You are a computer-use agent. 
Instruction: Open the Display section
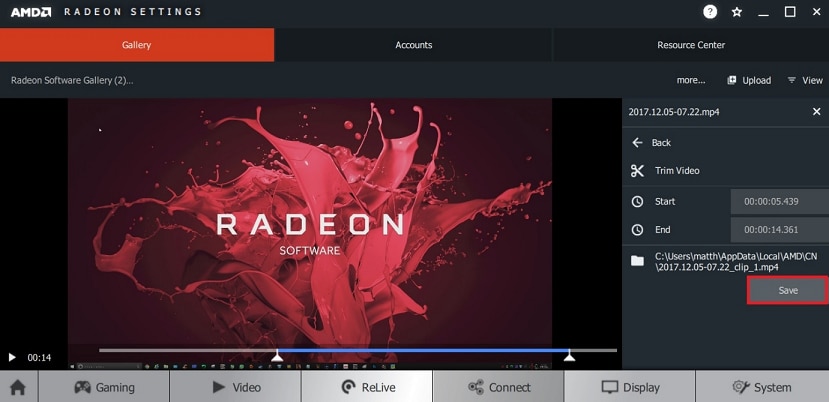coord(630,387)
